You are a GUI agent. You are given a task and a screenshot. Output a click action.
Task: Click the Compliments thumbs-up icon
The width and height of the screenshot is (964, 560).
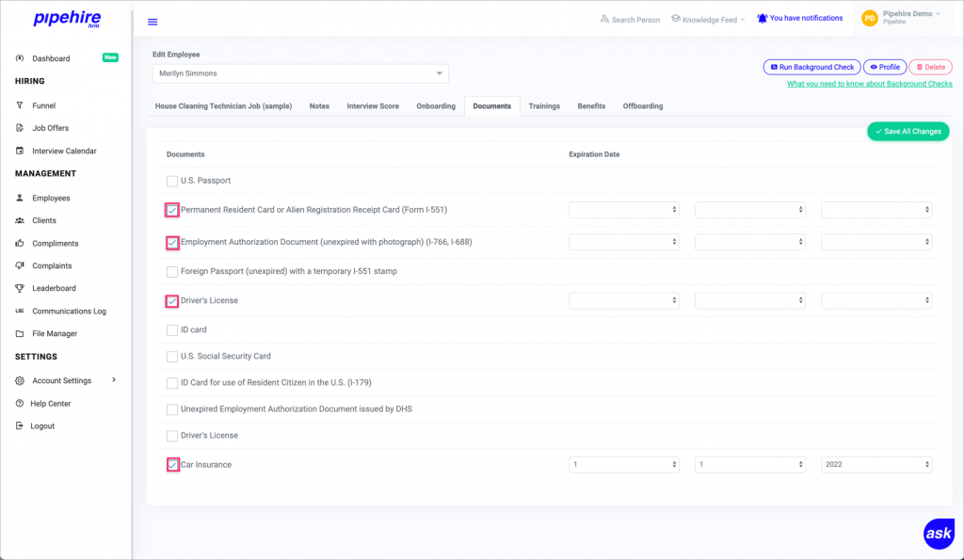21,243
